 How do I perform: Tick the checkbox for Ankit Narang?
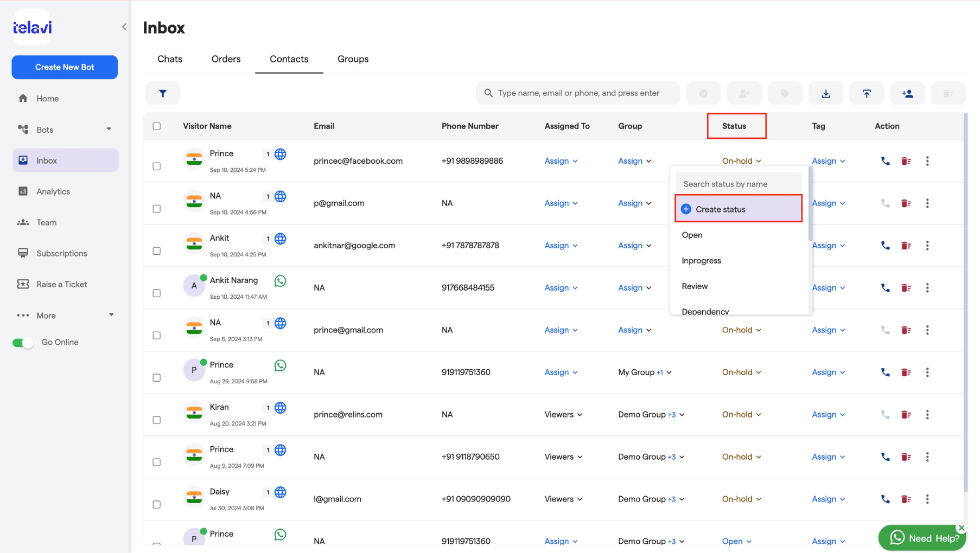(x=157, y=293)
